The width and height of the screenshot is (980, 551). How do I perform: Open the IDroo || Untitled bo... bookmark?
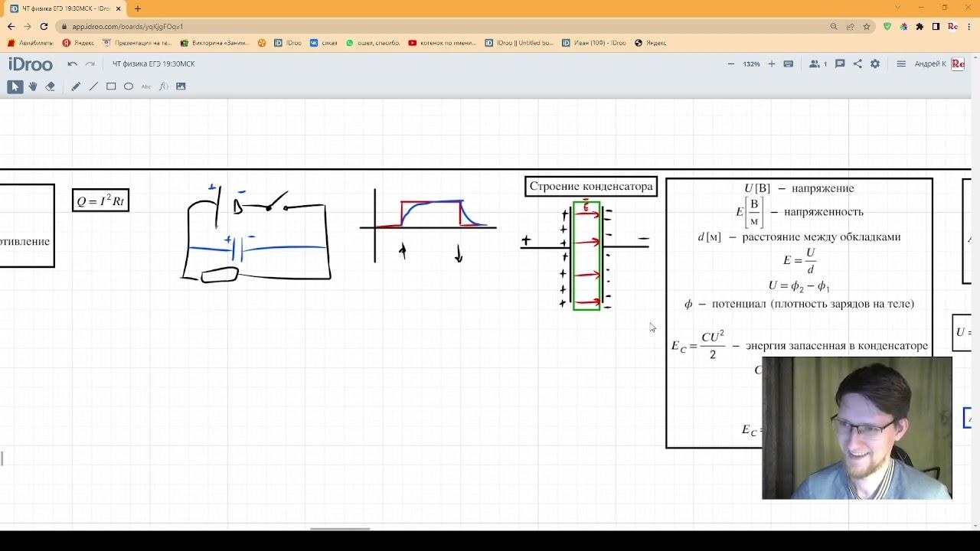tap(520, 43)
